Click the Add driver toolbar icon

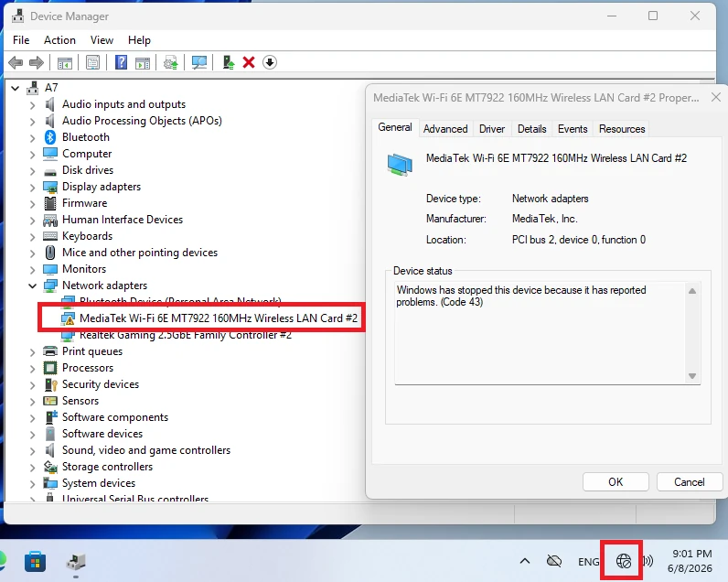228,62
